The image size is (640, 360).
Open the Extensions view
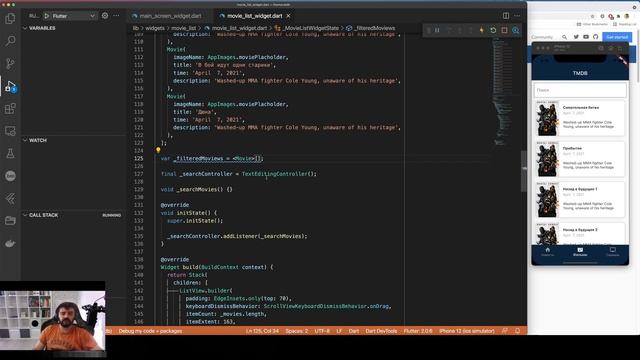(10, 109)
